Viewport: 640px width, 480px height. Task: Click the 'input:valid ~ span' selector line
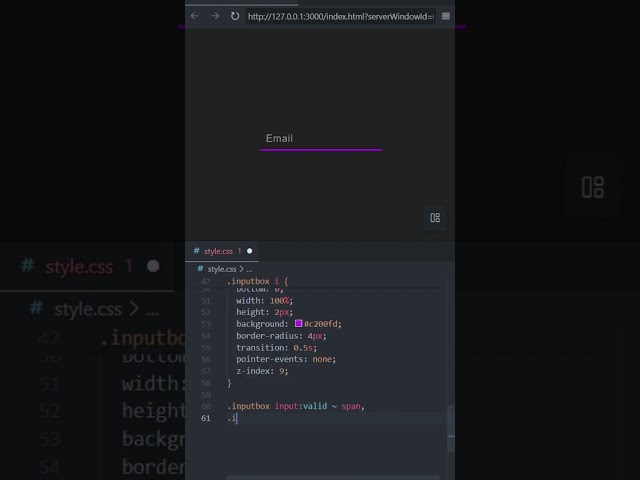296,406
